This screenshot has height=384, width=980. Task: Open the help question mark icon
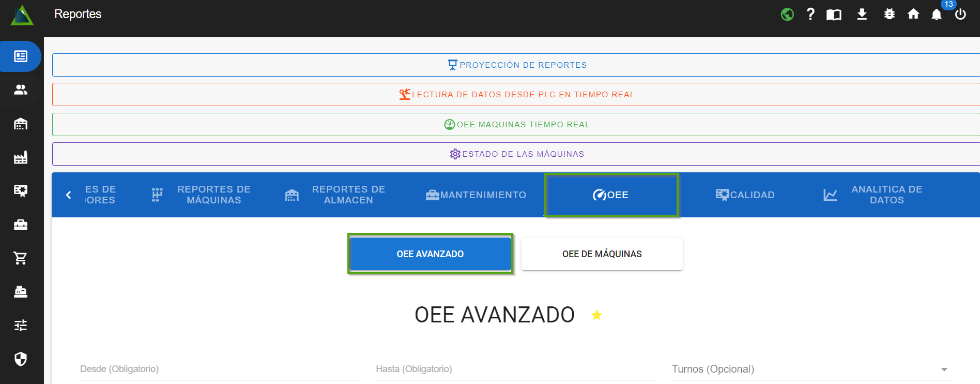[x=810, y=14]
